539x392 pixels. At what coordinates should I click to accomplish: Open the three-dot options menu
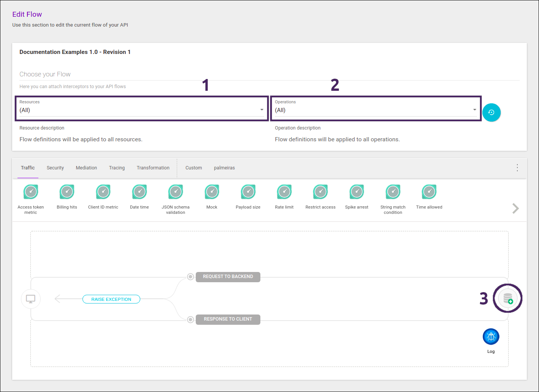click(517, 168)
